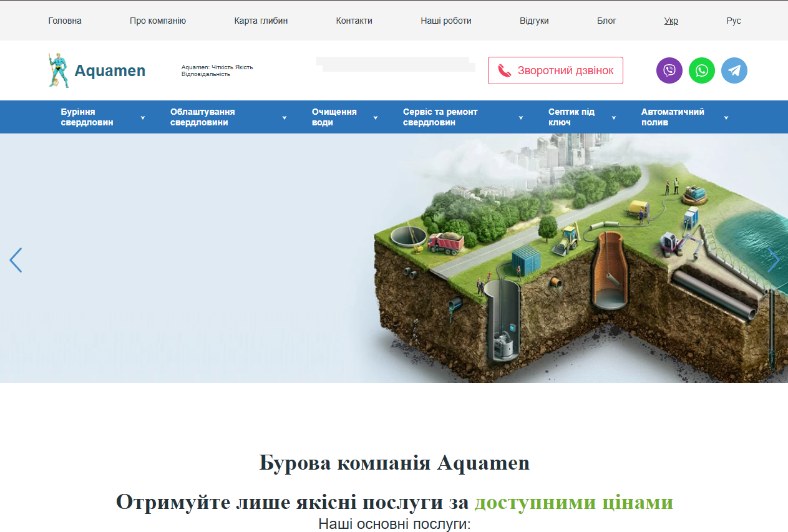Click the Наші основні послуги text
The image size is (788, 532).
click(394, 523)
